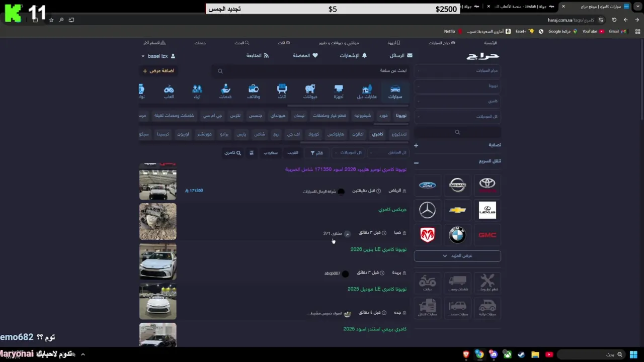Open the سيارات cars category icon
Image resolution: width=644 pixels, height=362 pixels.
click(x=395, y=92)
